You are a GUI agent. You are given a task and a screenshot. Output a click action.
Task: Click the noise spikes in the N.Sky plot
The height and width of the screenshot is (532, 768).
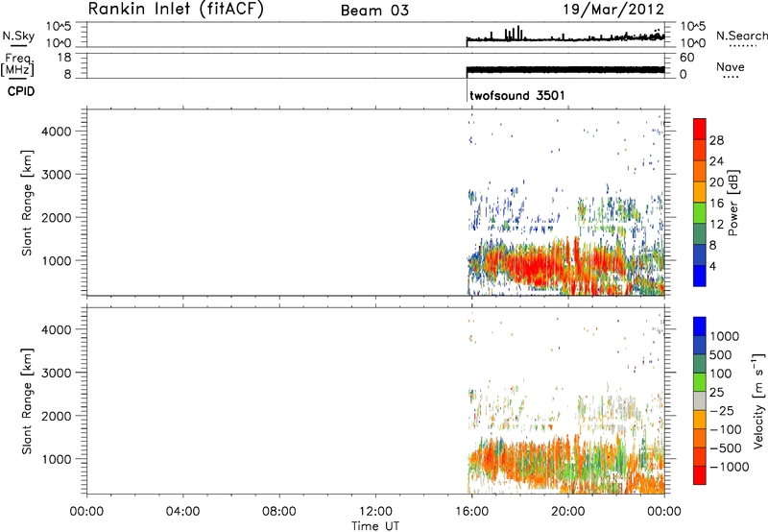pyautogui.click(x=513, y=34)
